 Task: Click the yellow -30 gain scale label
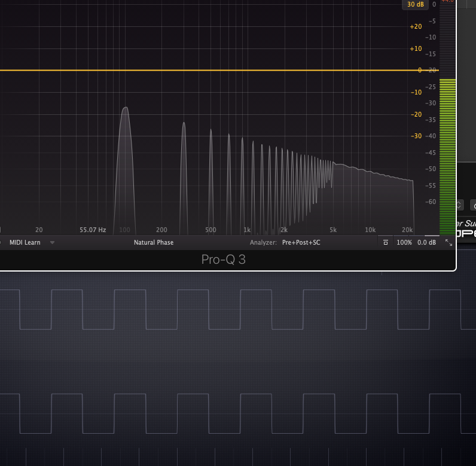click(416, 136)
